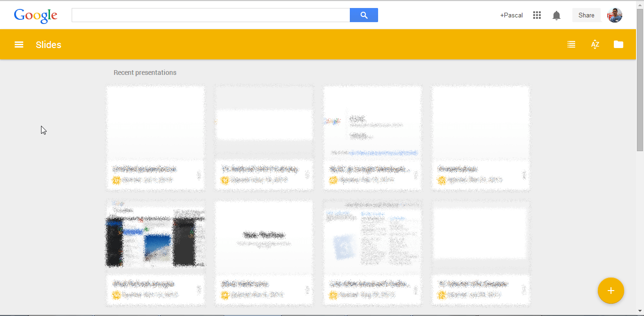
Task: Click the Google logo
Action: coord(36,16)
